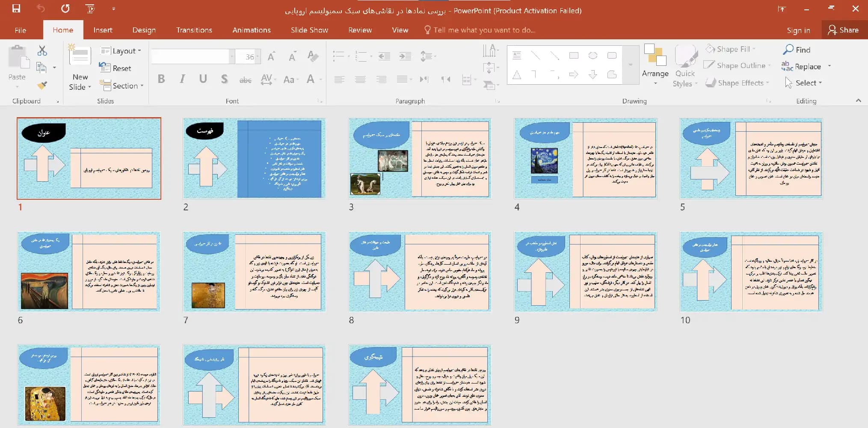Image resolution: width=868 pixels, height=428 pixels.
Task: Switch to the Transitions tab
Action: coord(194,30)
